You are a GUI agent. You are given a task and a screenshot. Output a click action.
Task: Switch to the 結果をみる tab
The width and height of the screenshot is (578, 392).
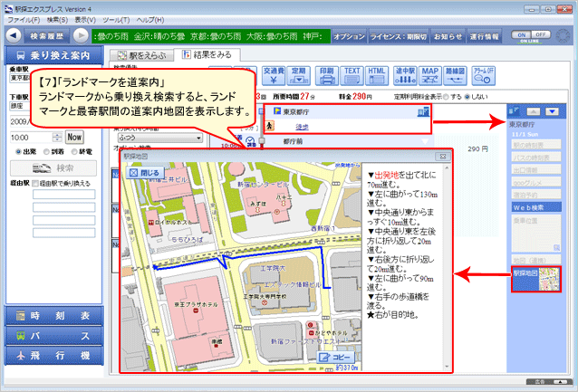205,55
